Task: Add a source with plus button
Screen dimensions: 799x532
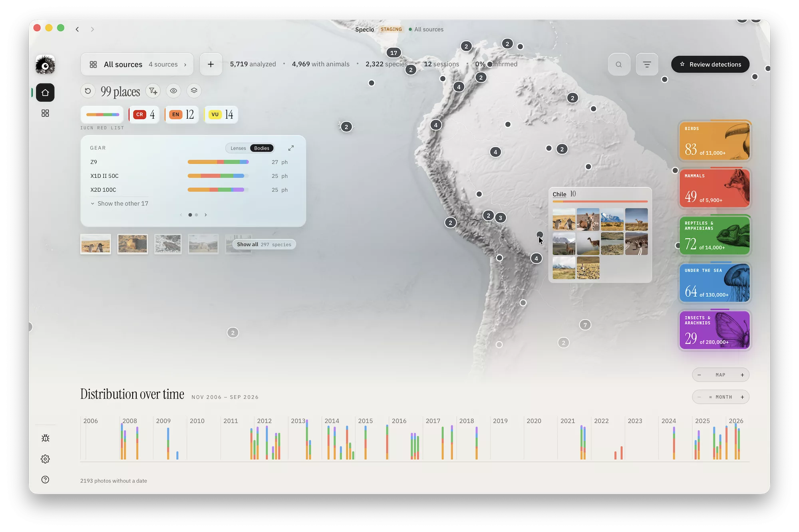Action: click(211, 64)
